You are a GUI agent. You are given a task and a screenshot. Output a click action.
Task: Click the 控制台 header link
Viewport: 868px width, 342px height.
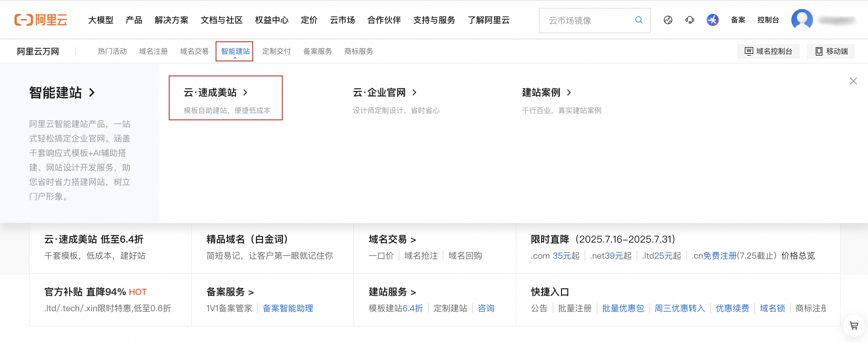point(768,20)
